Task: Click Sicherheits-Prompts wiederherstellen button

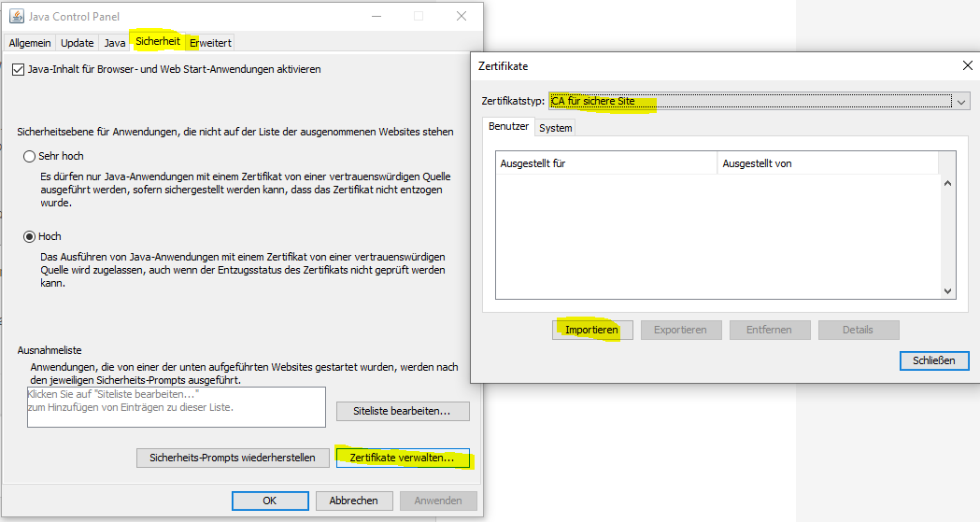Action: [233, 458]
